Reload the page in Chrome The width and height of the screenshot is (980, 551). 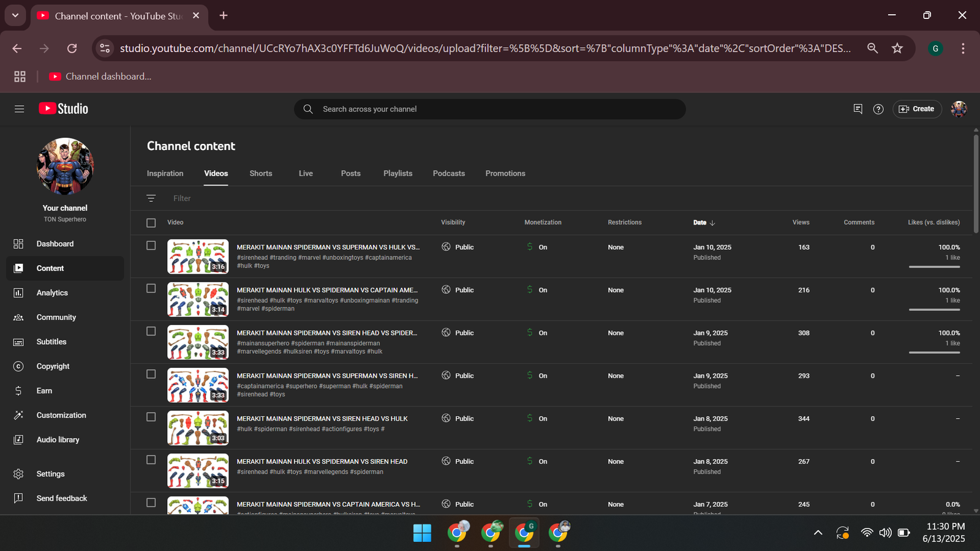point(72,48)
